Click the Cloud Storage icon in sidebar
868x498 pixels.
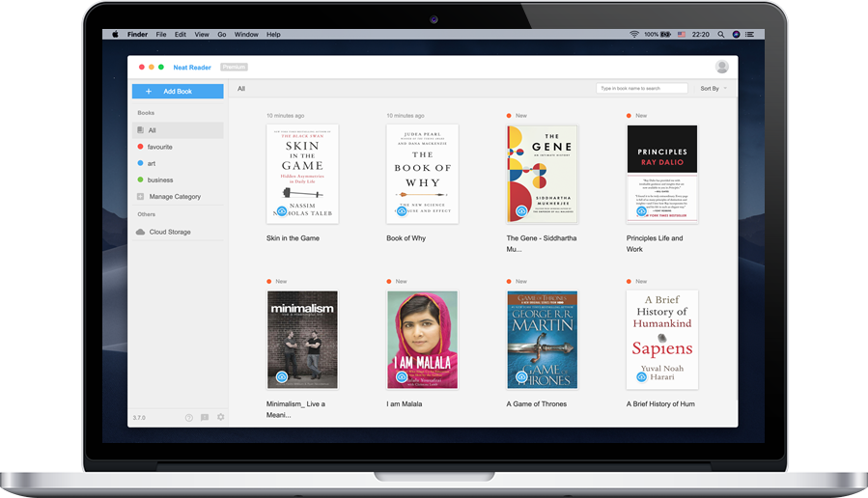[141, 232]
